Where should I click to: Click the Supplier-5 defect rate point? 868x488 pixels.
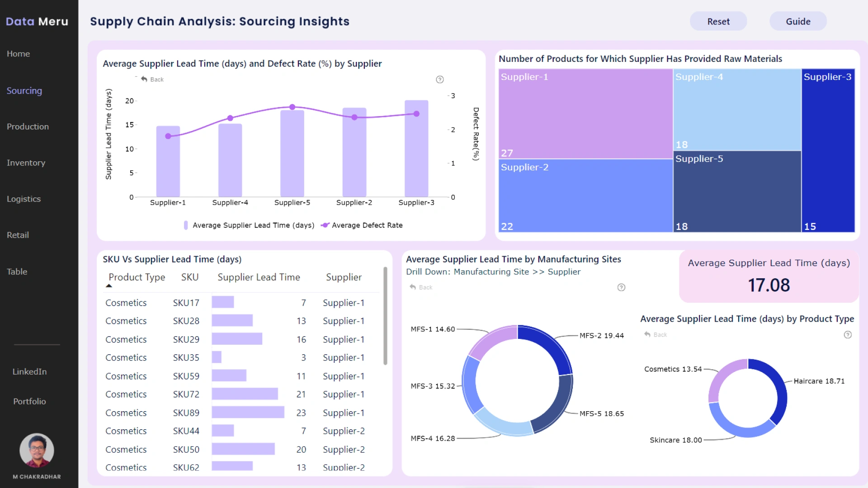pyautogui.click(x=292, y=107)
